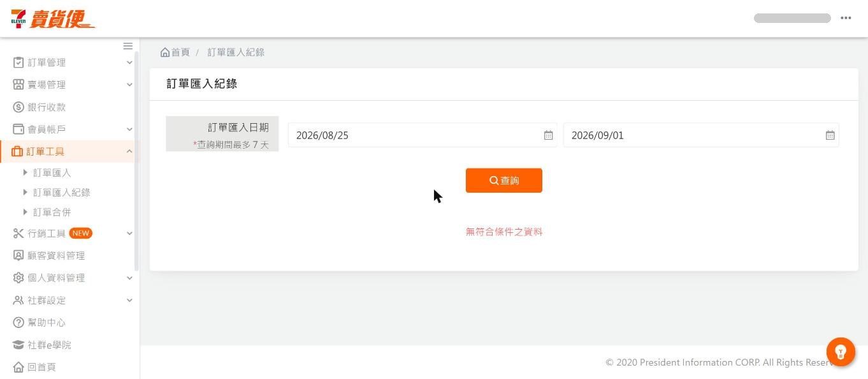Click the orange lightbulb help button
The width and height of the screenshot is (868, 379).
click(x=841, y=352)
